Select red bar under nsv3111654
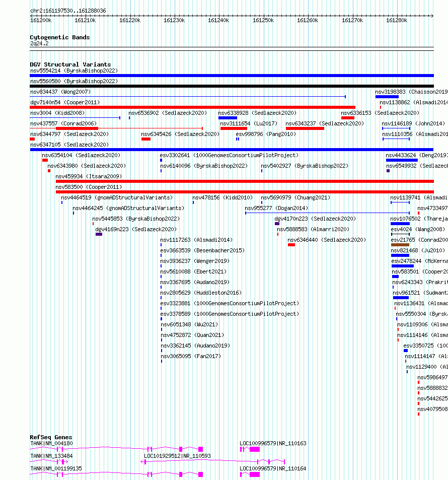The width and height of the screenshot is (448, 480). point(234,128)
